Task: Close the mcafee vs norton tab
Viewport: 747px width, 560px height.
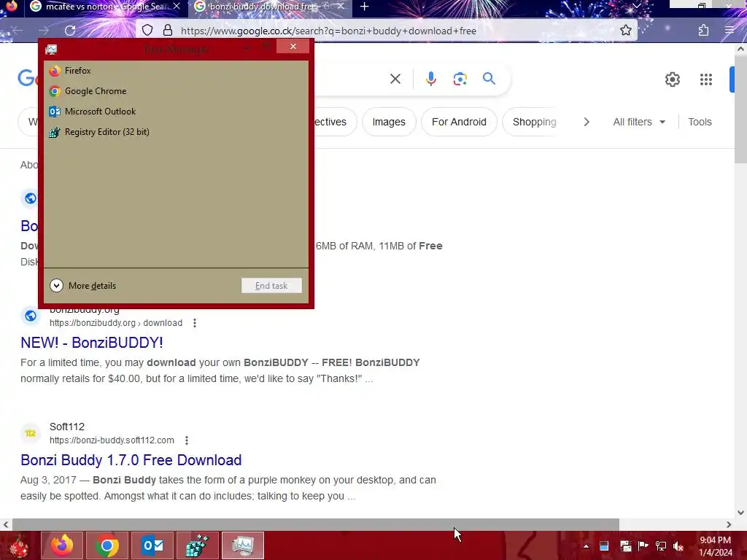Action: point(177,7)
